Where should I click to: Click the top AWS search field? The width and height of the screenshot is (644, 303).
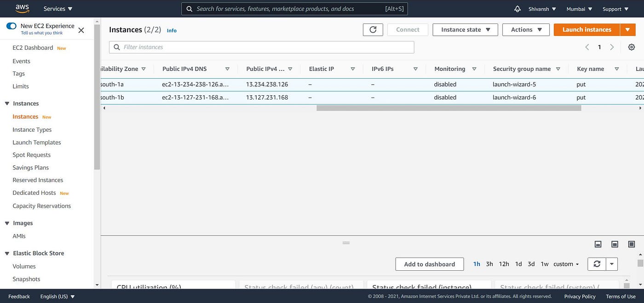pyautogui.click(x=295, y=9)
